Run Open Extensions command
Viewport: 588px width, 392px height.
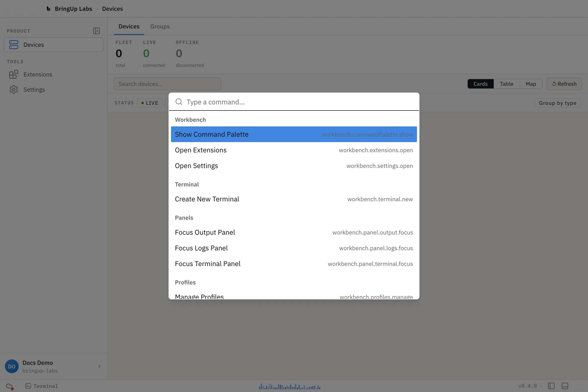point(294,150)
